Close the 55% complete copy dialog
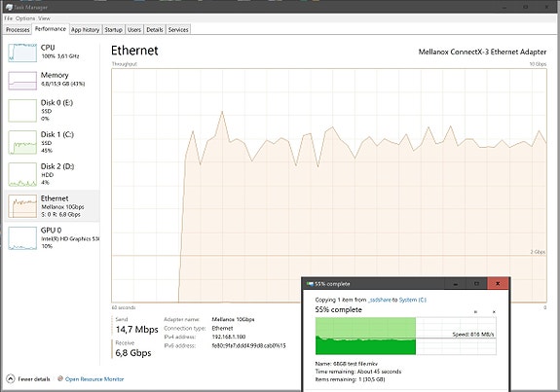Image resolution: width=560 pixels, height=392 pixels. [498, 284]
